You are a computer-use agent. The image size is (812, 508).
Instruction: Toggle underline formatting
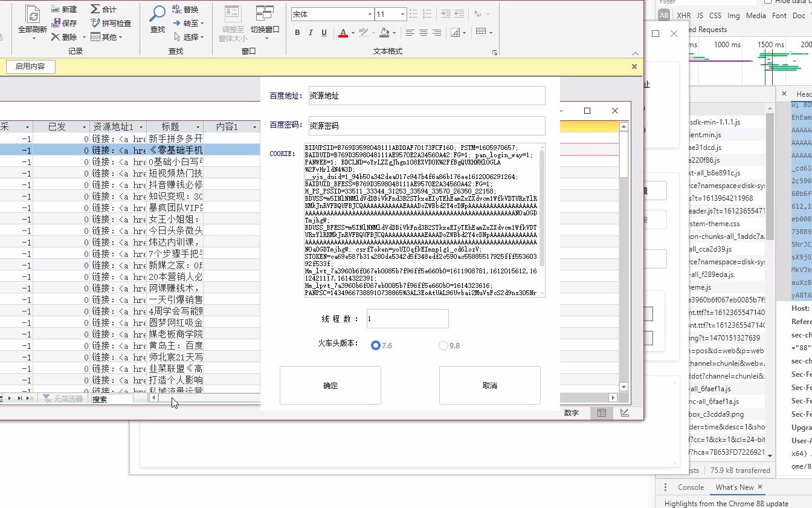324,33
